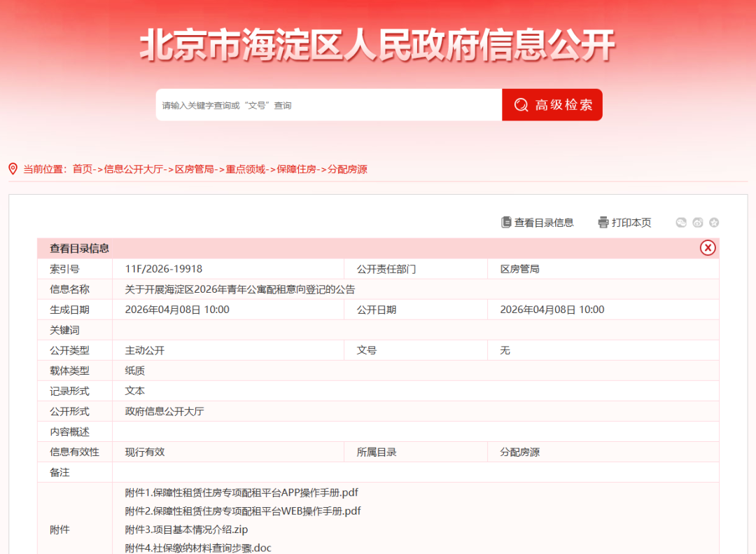Navigate to 区房管局 in the breadcrumb
Screen dimensions: 756x554
pyautogui.click(x=194, y=169)
